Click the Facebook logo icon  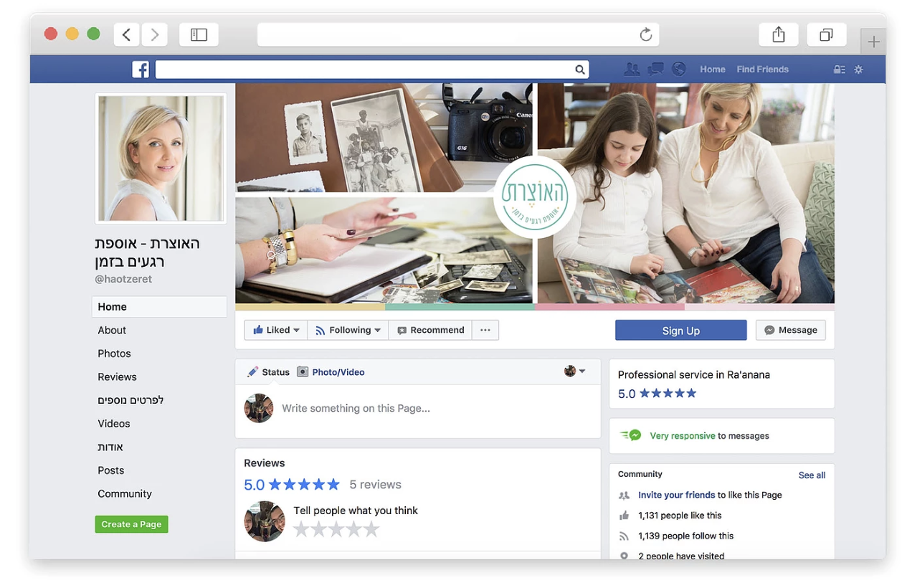click(x=141, y=70)
